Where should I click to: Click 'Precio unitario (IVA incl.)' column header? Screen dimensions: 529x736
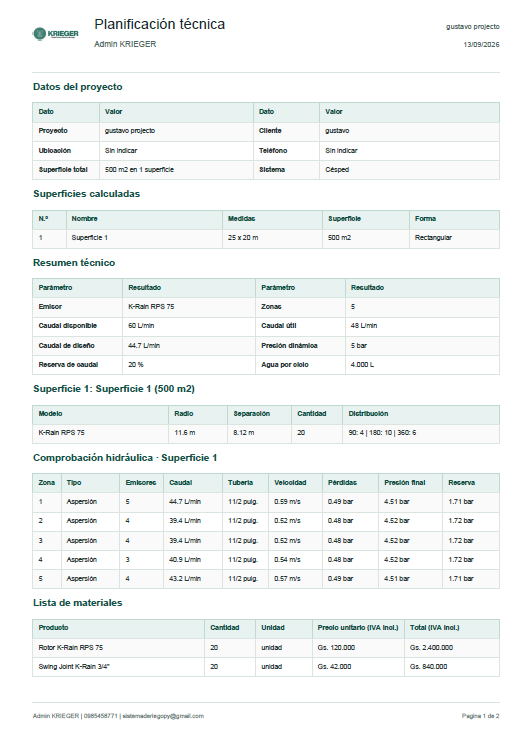pyautogui.click(x=358, y=628)
